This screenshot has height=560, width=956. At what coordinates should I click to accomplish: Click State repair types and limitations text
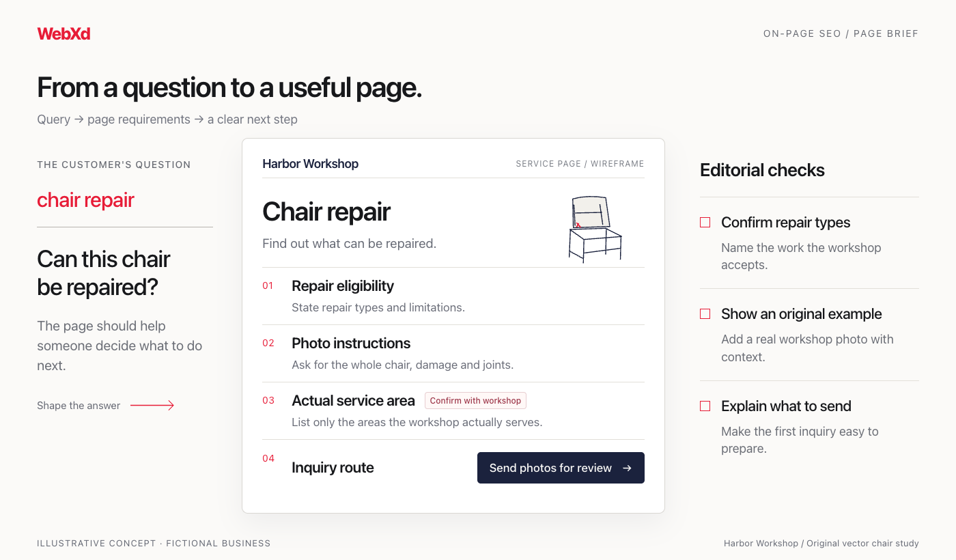click(378, 308)
